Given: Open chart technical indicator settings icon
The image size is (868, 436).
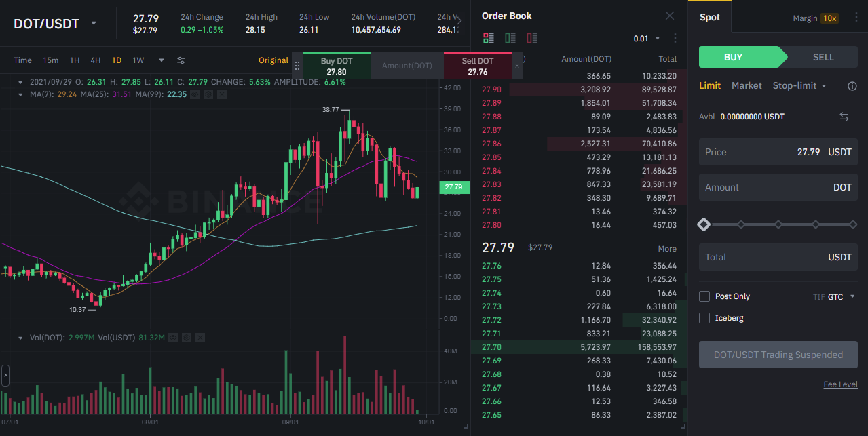Looking at the screenshot, I should pyautogui.click(x=181, y=60).
